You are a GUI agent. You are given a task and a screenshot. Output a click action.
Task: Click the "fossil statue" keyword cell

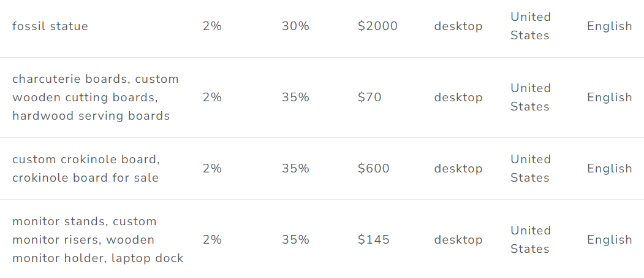[x=50, y=26]
